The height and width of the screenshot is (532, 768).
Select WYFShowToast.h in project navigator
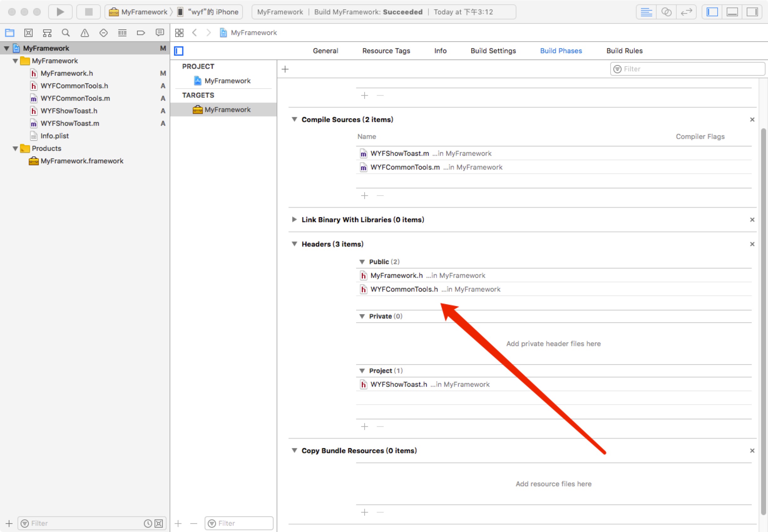pos(69,111)
